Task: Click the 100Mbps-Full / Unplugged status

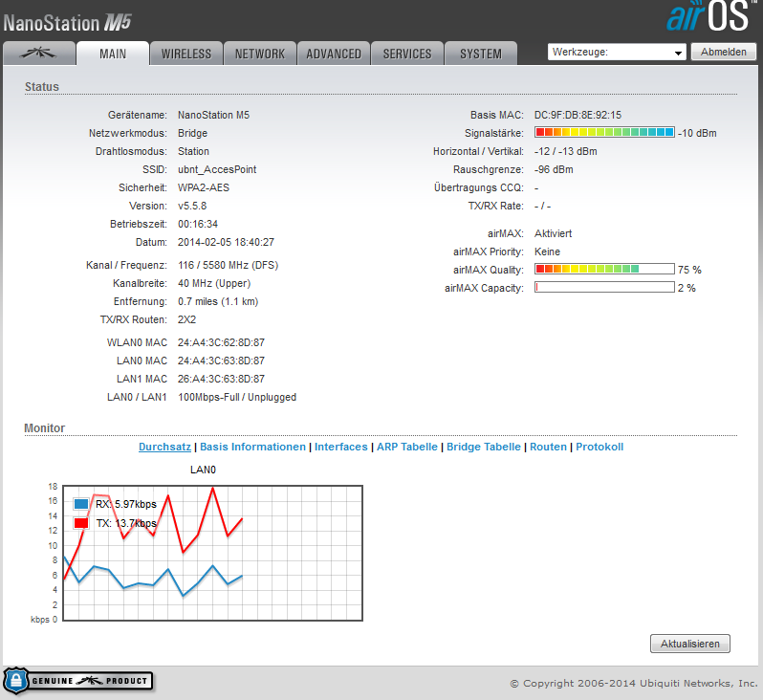Action: click(237, 397)
